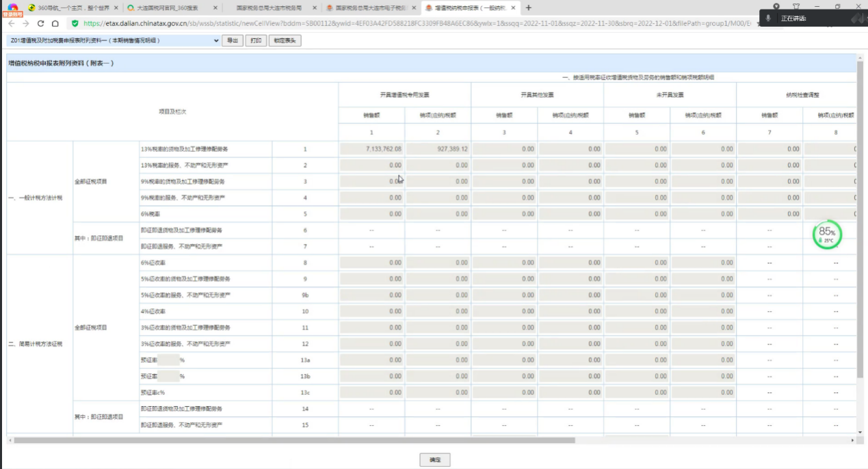Go back to the previous page
The height and width of the screenshot is (469, 868).
click(x=12, y=23)
